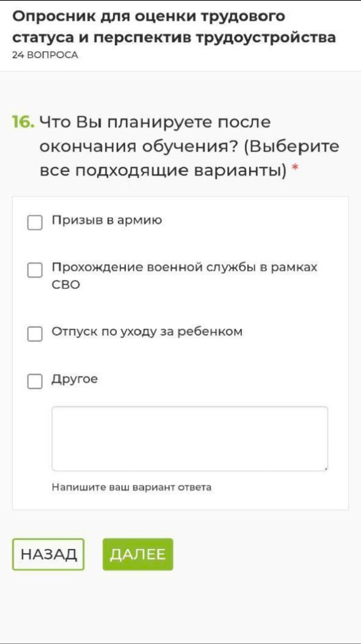Click the 'Другое' option label
Image resolution: width=361 pixels, height=644 pixels.
[x=75, y=379]
